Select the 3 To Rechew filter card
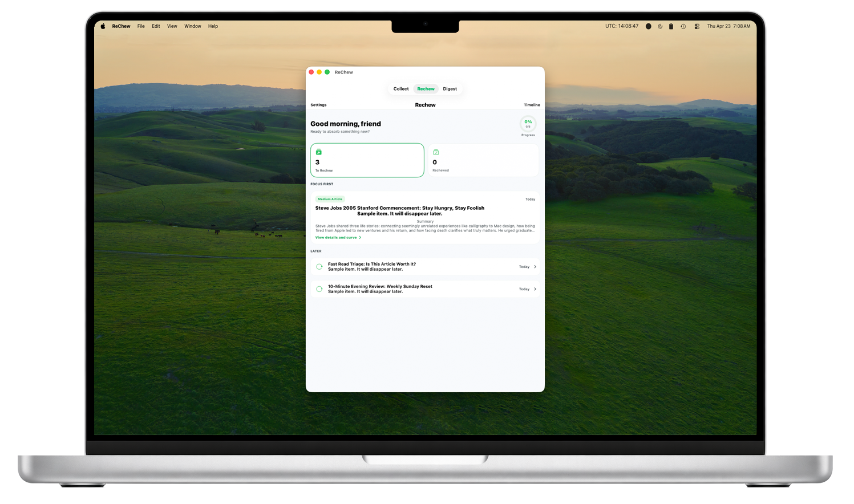The height and width of the screenshot is (504, 854). pyautogui.click(x=367, y=160)
